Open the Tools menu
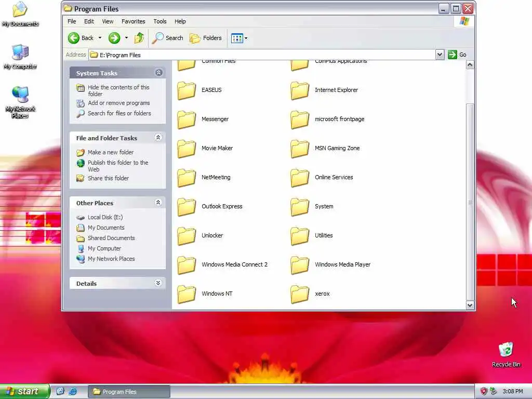The height and width of the screenshot is (399, 532). tap(160, 21)
